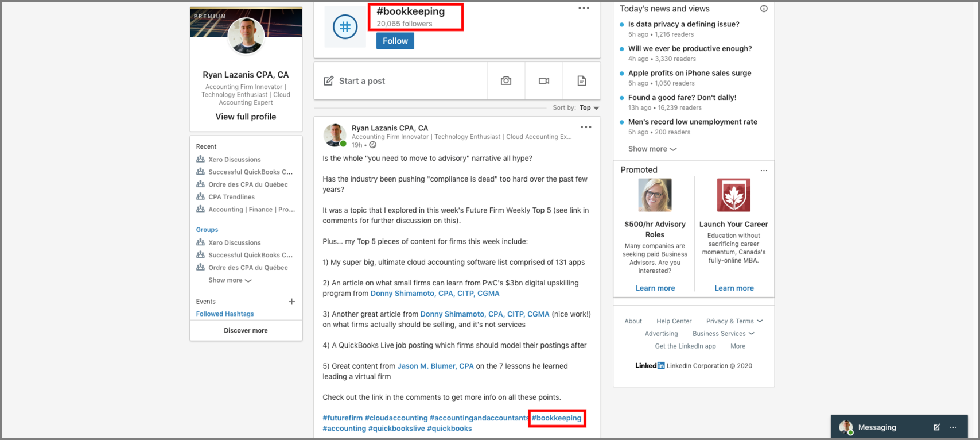Screen dimensions: 980x440
Task: Open the Groups section link
Action: (207, 230)
